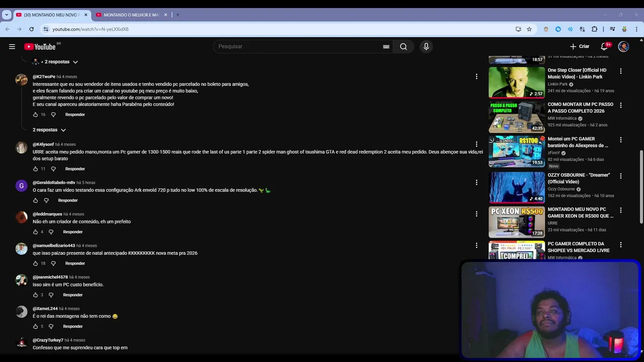Go to the YouTube home logo
This screenshot has height=362, width=644.
click(40, 47)
